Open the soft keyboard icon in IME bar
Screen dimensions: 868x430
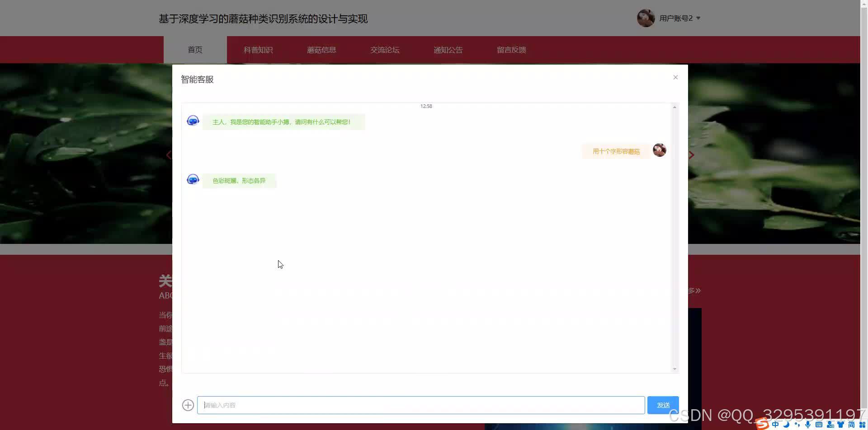click(819, 425)
